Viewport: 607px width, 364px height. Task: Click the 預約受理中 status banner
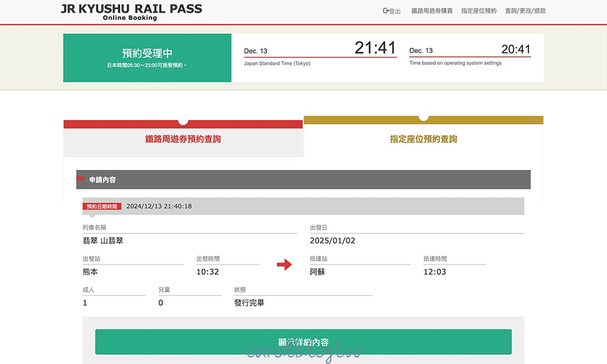click(147, 58)
